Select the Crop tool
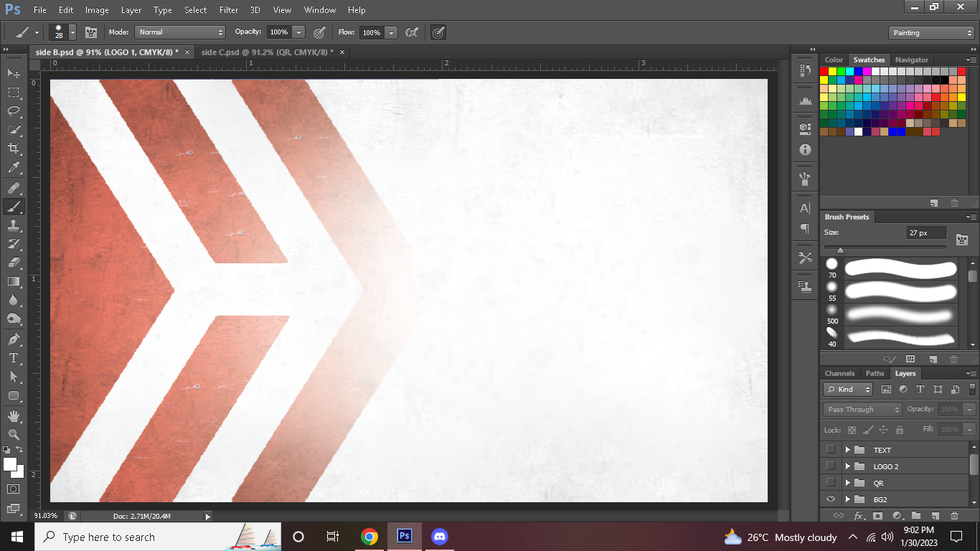980x551 pixels. coord(14,149)
